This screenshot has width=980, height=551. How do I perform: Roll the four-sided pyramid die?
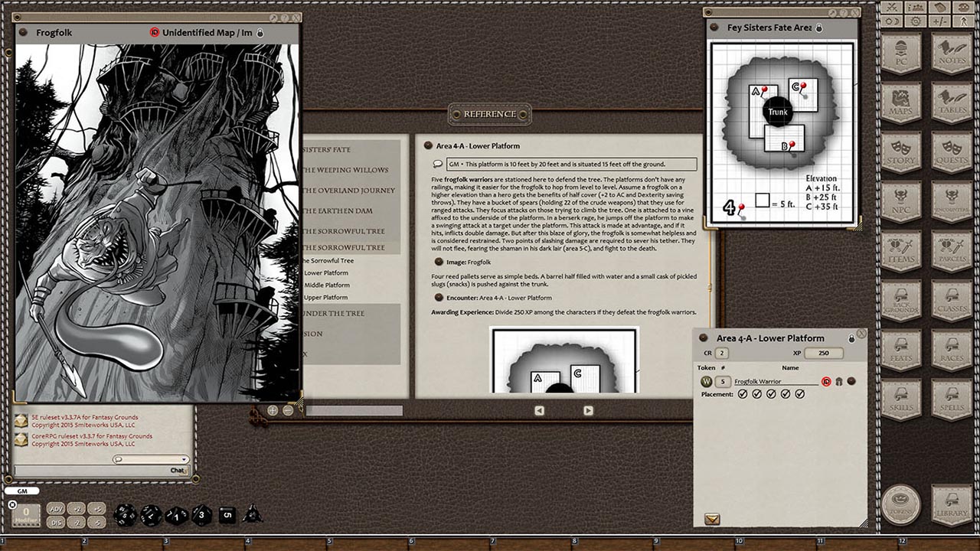[252, 514]
